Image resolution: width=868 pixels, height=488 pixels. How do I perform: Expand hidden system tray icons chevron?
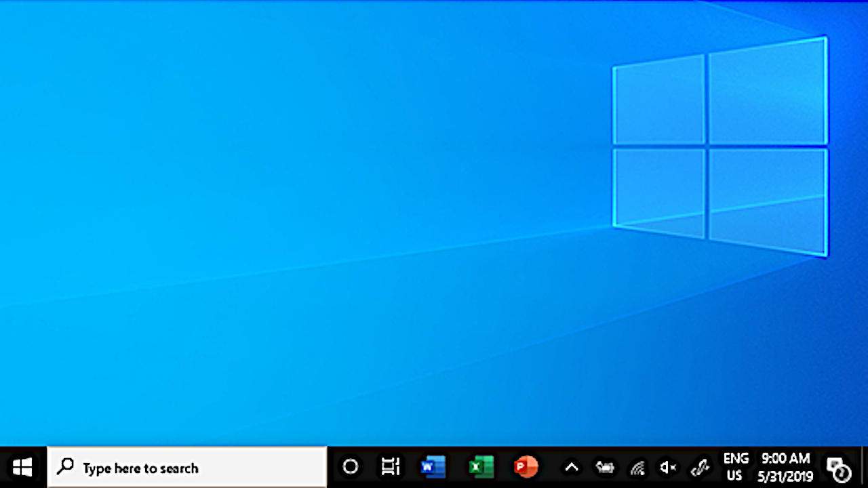tap(572, 467)
